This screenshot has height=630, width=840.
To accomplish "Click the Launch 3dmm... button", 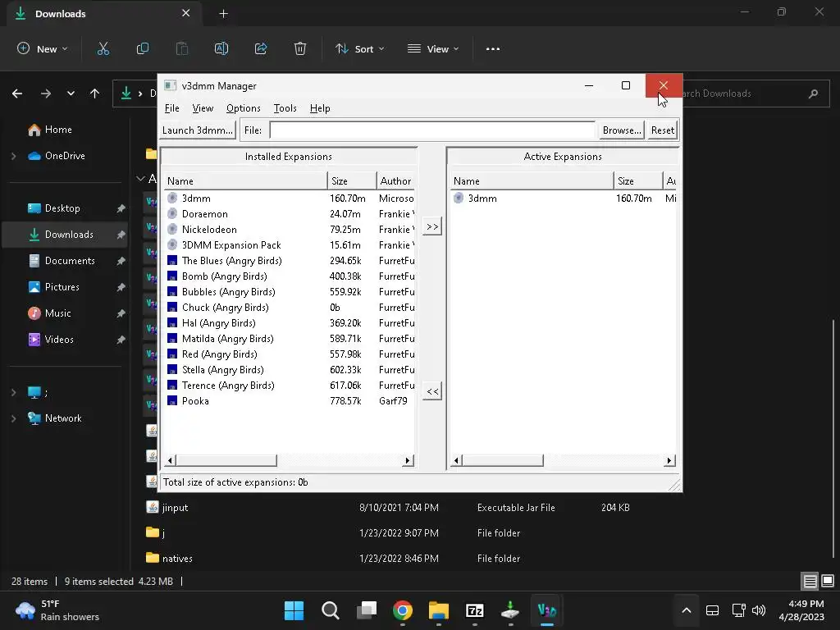I will [x=198, y=130].
